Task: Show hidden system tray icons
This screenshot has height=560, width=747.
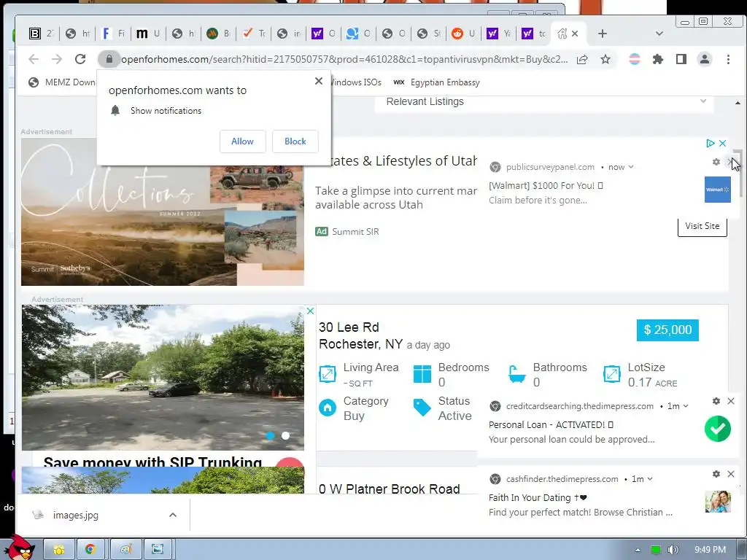Action: point(638,550)
